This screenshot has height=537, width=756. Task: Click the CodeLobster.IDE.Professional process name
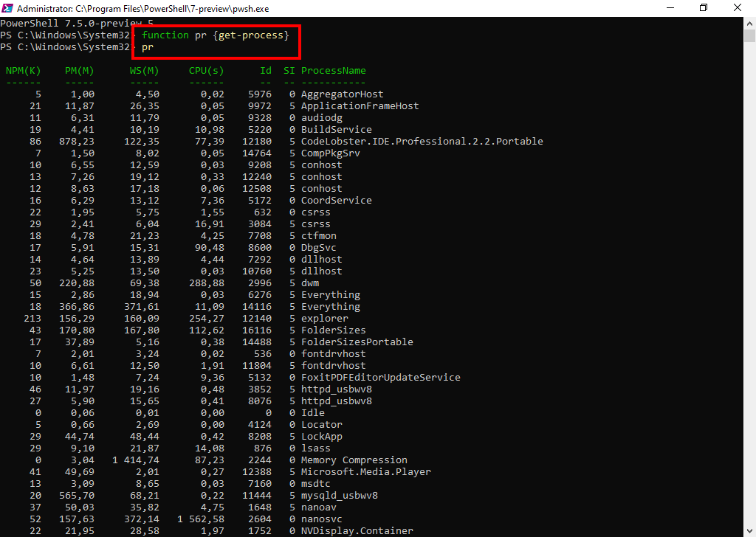click(x=422, y=142)
